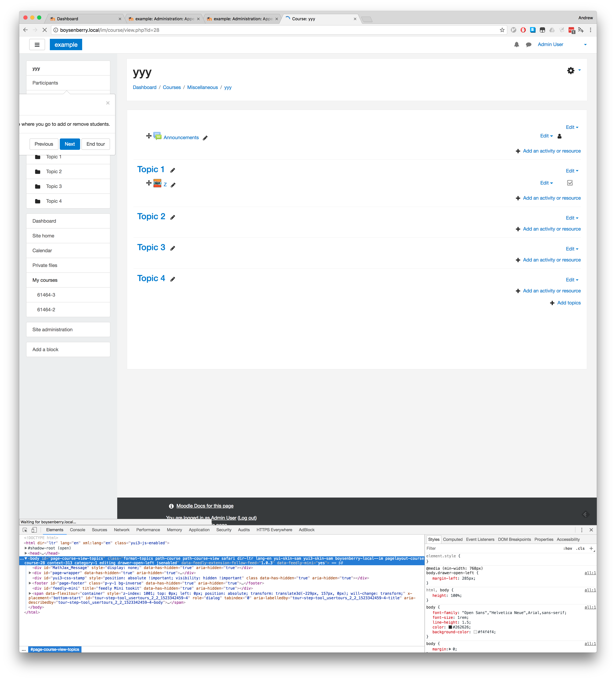Switch to DevTools Network tab

(x=122, y=530)
